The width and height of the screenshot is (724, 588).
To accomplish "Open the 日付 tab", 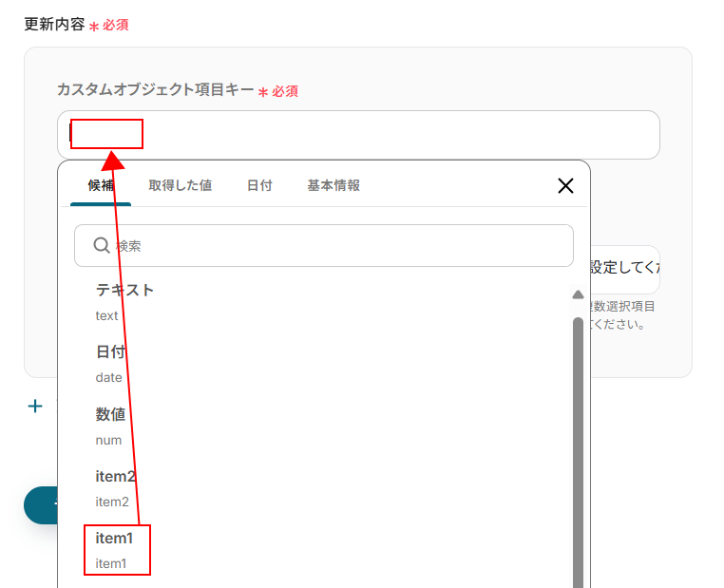I will point(259,185).
